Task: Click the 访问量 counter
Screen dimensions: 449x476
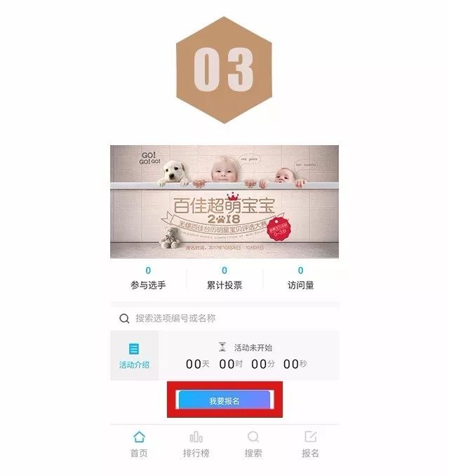Action: (301, 278)
